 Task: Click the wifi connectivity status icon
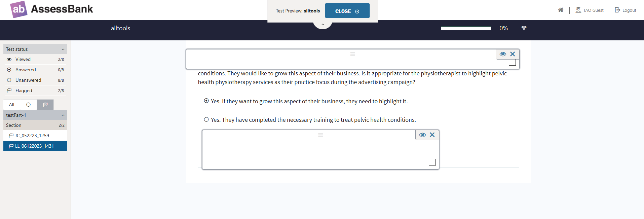click(x=524, y=28)
